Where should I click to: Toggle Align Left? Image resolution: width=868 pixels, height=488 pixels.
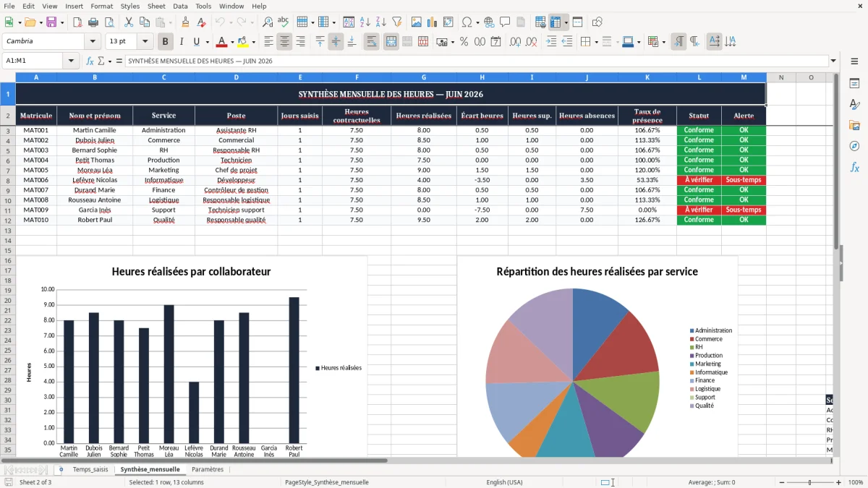[x=269, y=42]
